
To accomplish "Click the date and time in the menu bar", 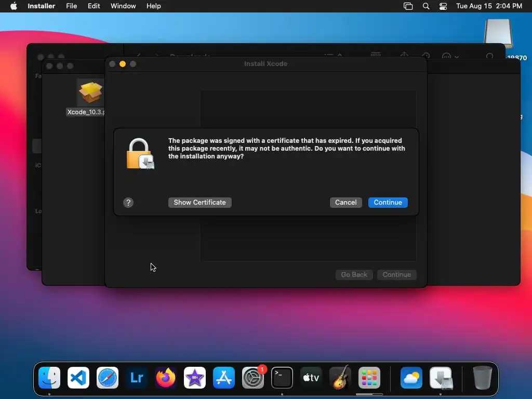I will [489, 6].
